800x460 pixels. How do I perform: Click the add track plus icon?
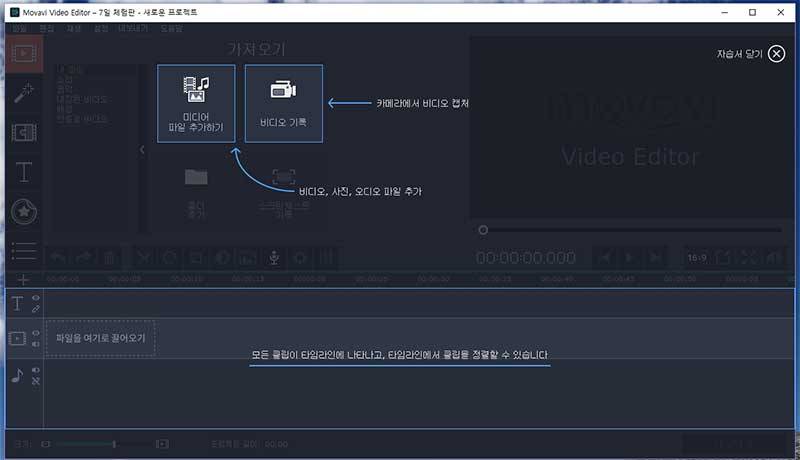click(23, 279)
